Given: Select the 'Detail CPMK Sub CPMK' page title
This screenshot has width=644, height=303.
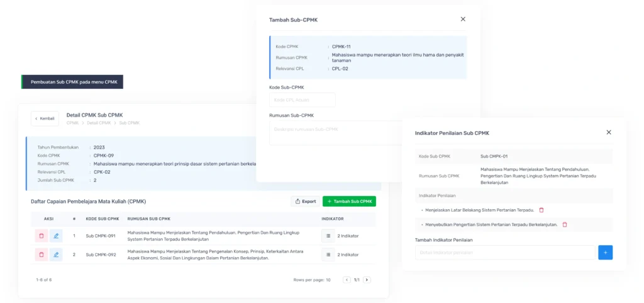Looking at the screenshot, I should coord(94,115).
